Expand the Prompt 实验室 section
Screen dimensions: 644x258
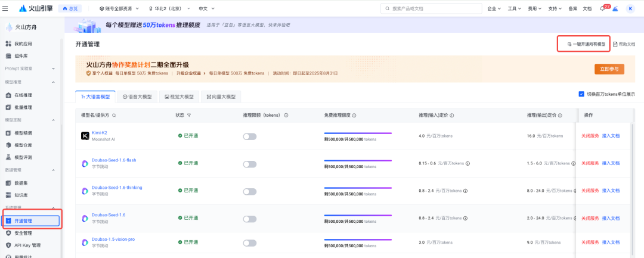[30, 69]
